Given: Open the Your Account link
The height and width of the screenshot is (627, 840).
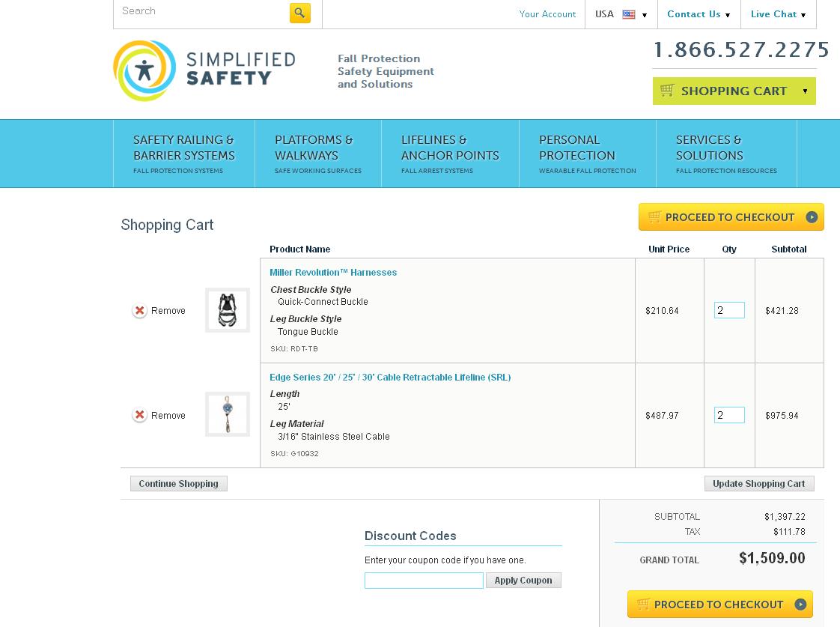Looking at the screenshot, I should [547, 14].
